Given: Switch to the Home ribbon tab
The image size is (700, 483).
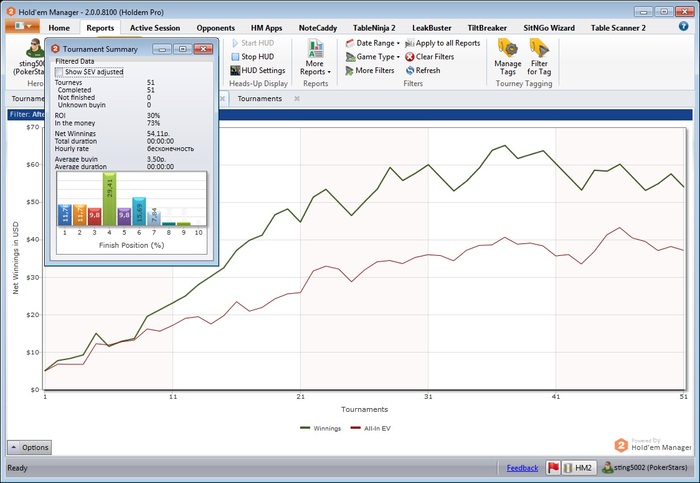Looking at the screenshot, I should pyautogui.click(x=59, y=28).
